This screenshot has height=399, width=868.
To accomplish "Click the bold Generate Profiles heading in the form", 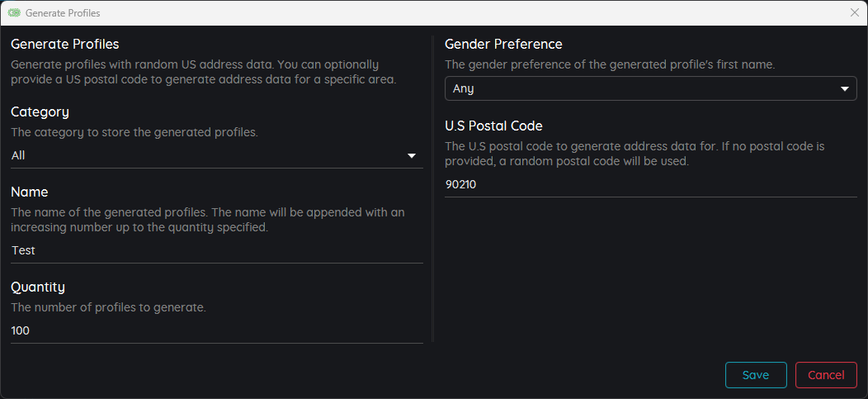I will (x=65, y=44).
